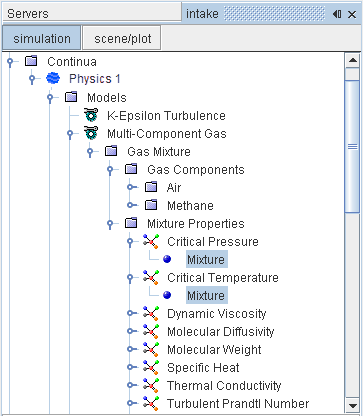363x416 pixels.
Task: Expand the Specific Heat property node
Action: (131, 367)
